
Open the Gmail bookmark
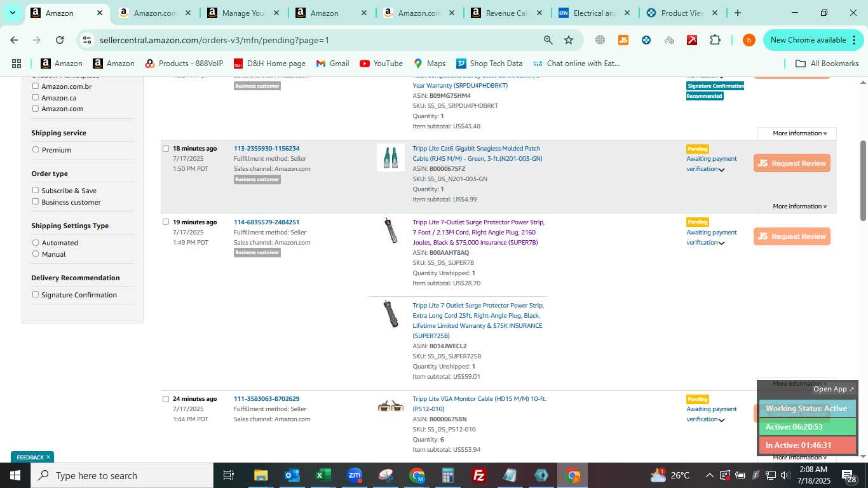pos(333,64)
